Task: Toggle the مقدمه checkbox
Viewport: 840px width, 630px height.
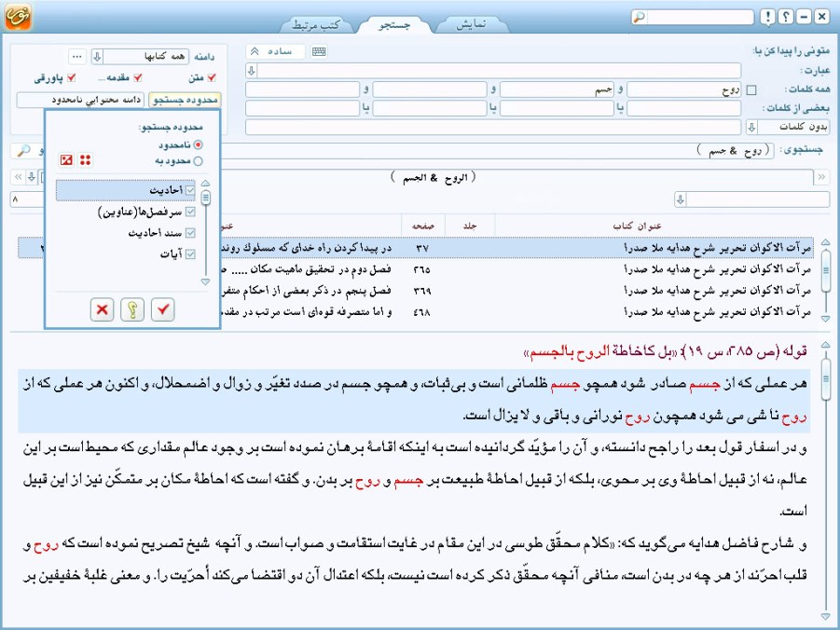Action: pyautogui.click(x=138, y=78)
